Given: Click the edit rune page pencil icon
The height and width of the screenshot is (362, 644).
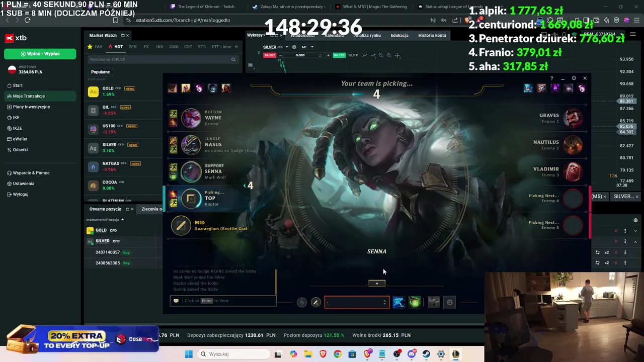Looking at the screenshot, I should pyautogui.click(x=315, y=302).
